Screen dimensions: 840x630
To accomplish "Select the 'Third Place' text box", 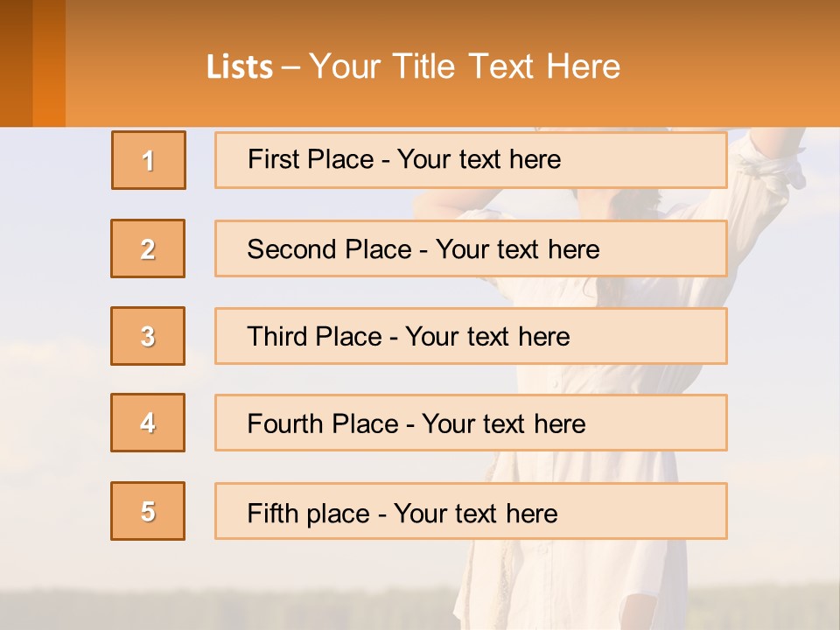I will 471,336.
